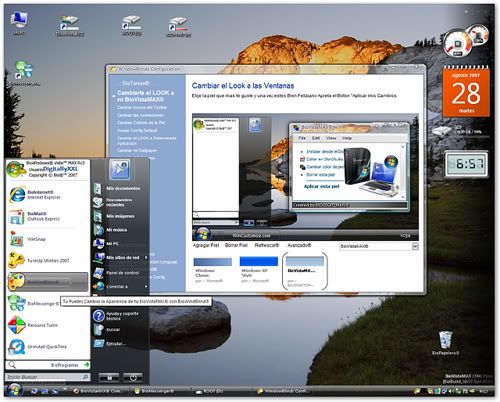The height and width of the screenshot is (402, 500).
Task: Click the volume icon in system tray
Action: [451, 391]
